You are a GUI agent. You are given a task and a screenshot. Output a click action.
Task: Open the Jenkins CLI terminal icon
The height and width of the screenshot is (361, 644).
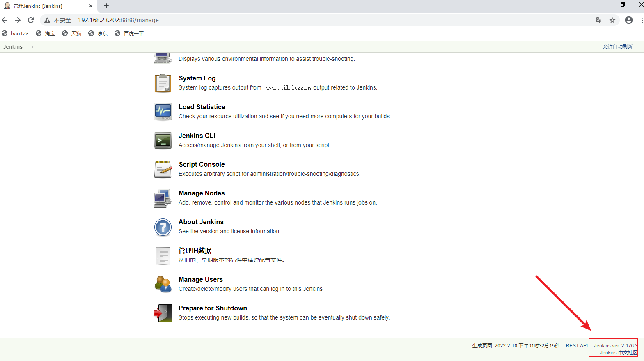point(163,140)
